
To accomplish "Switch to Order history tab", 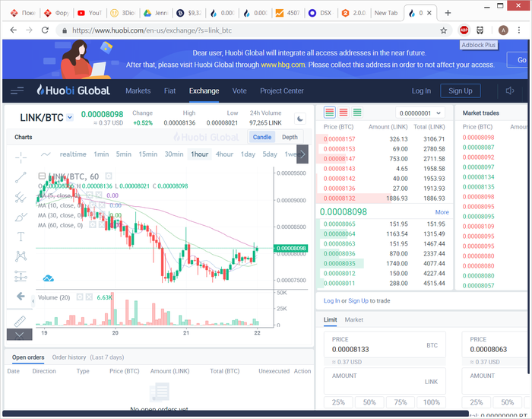I will (x=69, y=357).
